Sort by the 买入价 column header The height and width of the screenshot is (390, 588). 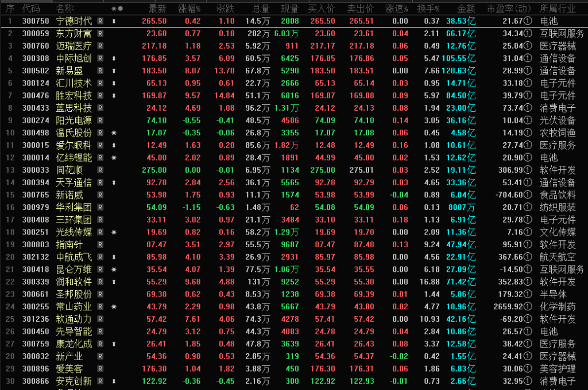point(322,9)
